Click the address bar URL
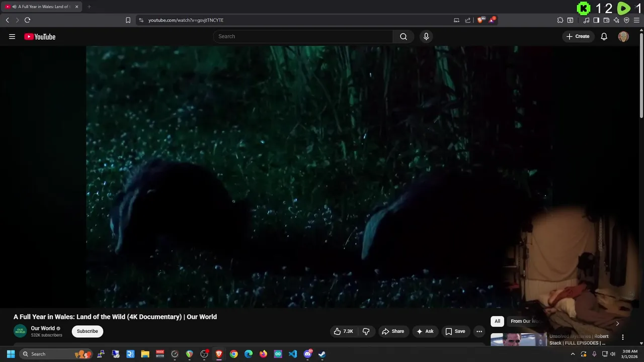Image resolution: width=644 pixels, height=362 pixels. coord(186,20)
